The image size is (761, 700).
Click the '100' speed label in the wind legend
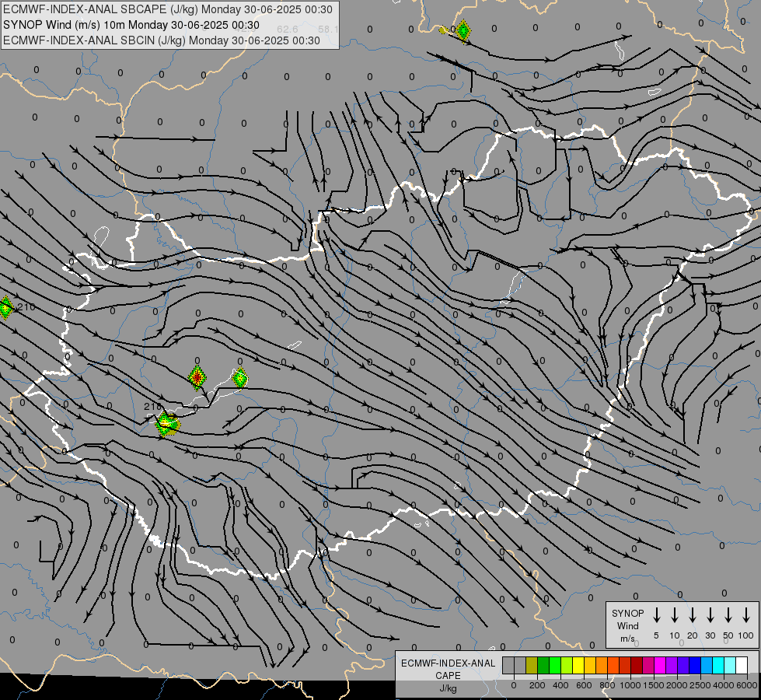pos(746,635)
